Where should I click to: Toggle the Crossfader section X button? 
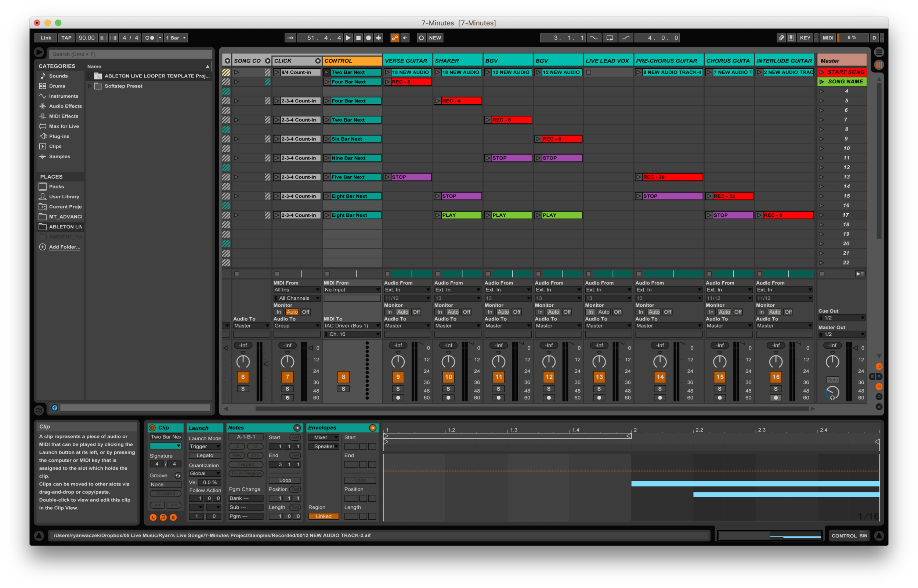(x=879, y=407)
